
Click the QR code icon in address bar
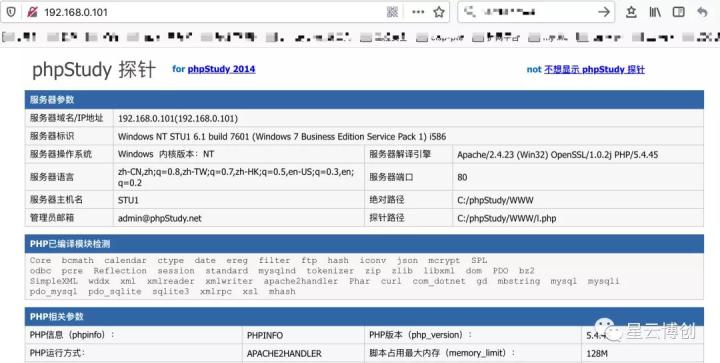point(393,12)
